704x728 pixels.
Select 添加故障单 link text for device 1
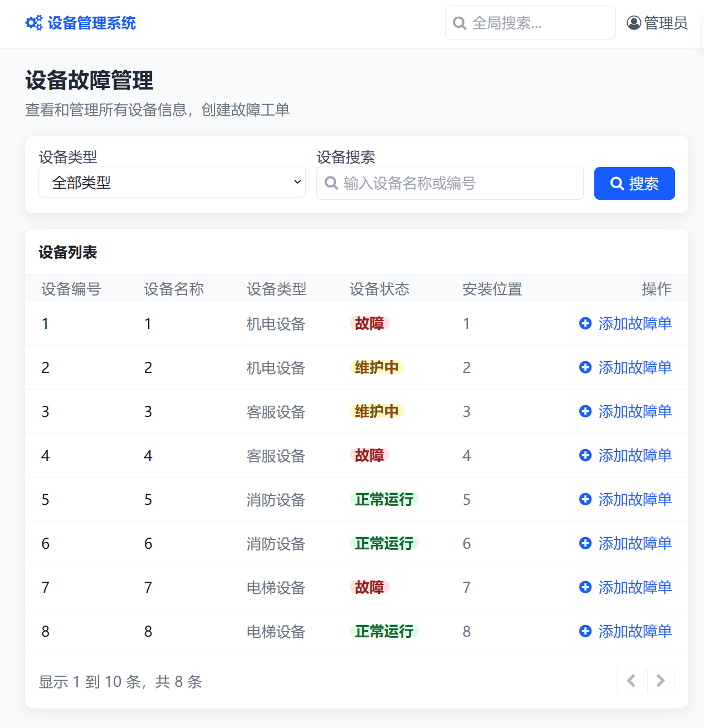click(635, 323)
